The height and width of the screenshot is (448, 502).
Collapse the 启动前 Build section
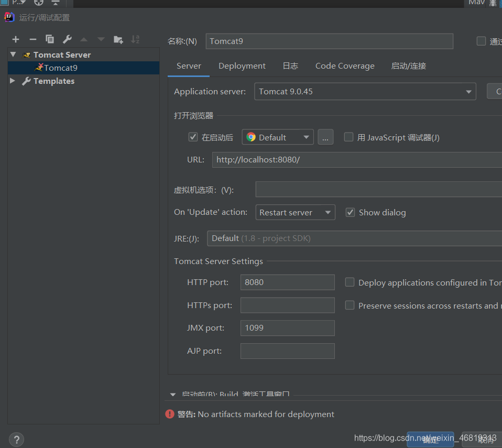coord(173,394)
